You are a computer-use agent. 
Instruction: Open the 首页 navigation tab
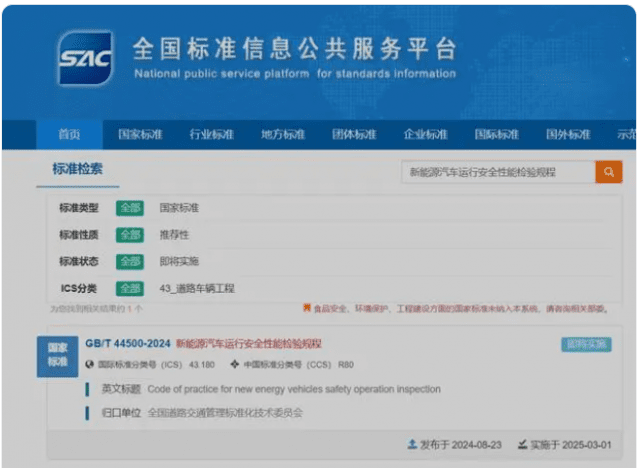pyautogui.click(x=69, y=135)
